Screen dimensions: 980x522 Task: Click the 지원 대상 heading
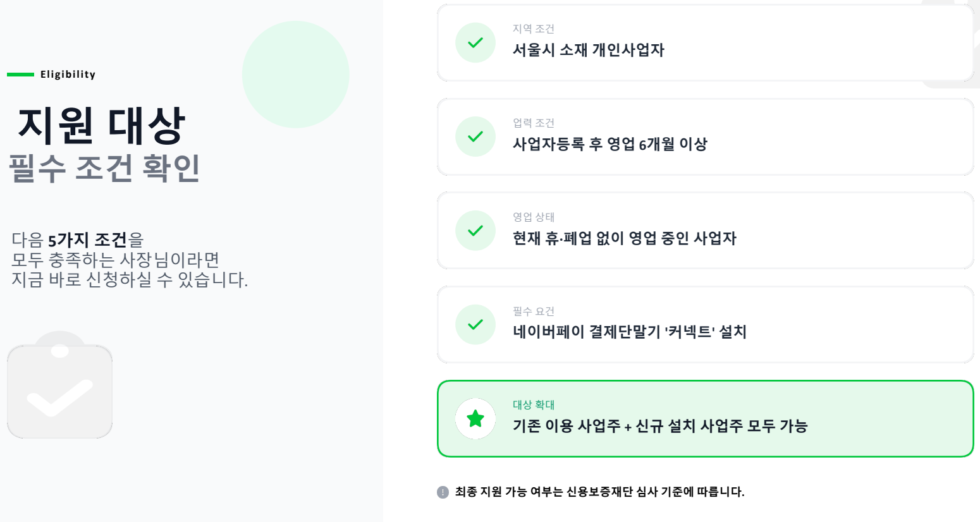pyautogui.click(x=102, y=124)
